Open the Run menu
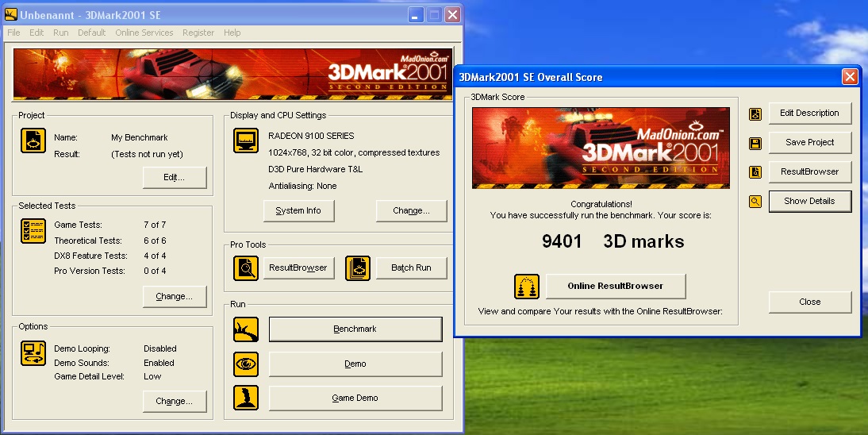The height and width of the screenshot is (435, 868). coord(61,33)
